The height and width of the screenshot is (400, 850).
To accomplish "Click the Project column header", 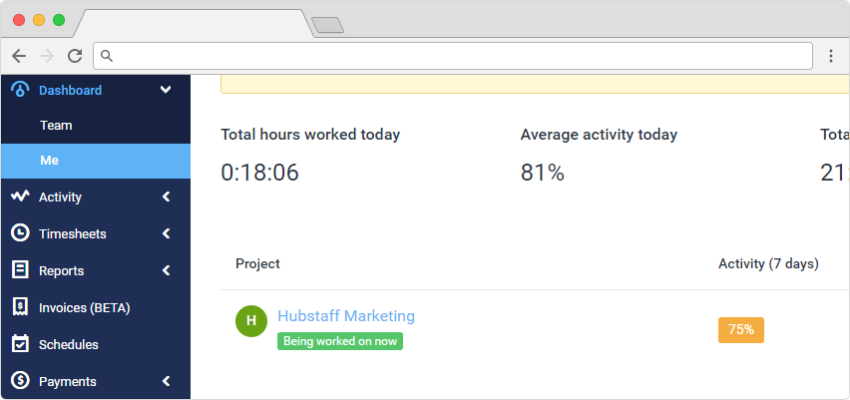I will coord(257,264).
